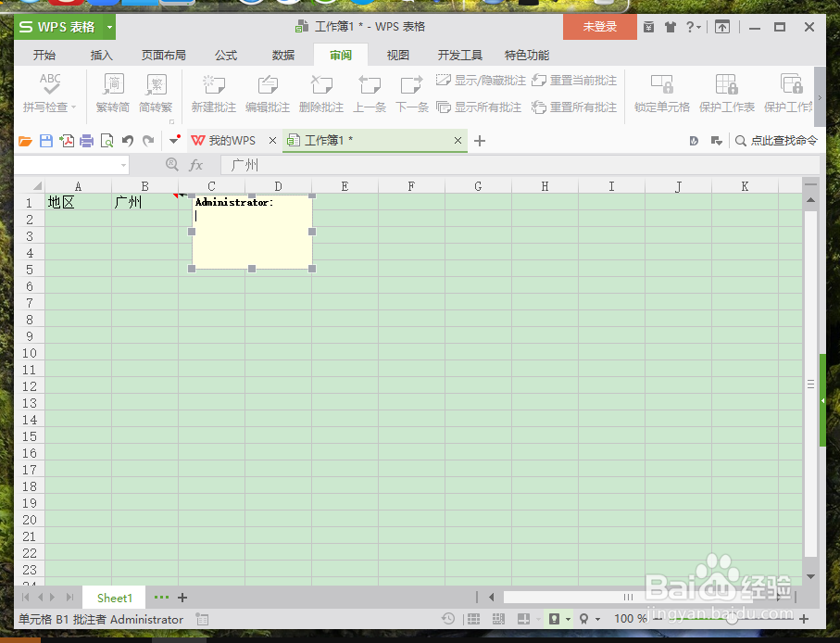840x643 pixels.
Task: Enable 显示所有批注 to show all comments
Action: tap(481, 106)
